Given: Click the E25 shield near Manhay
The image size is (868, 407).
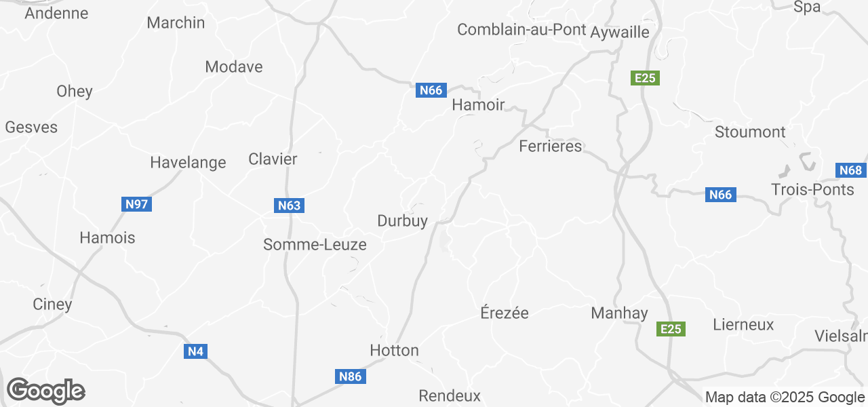Looking at the screenshot, I should (x=671, y=329).
